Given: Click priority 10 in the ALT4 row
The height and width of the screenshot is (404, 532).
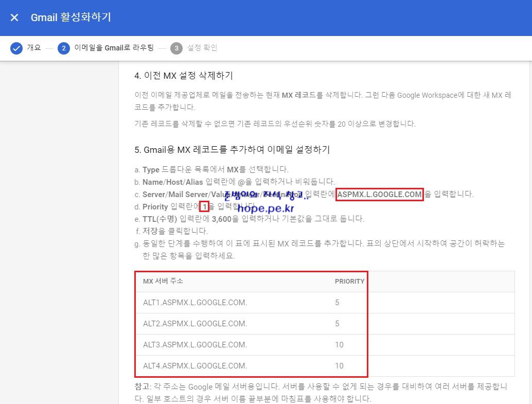Looking at the screenshot, I should tap(339, 365).
